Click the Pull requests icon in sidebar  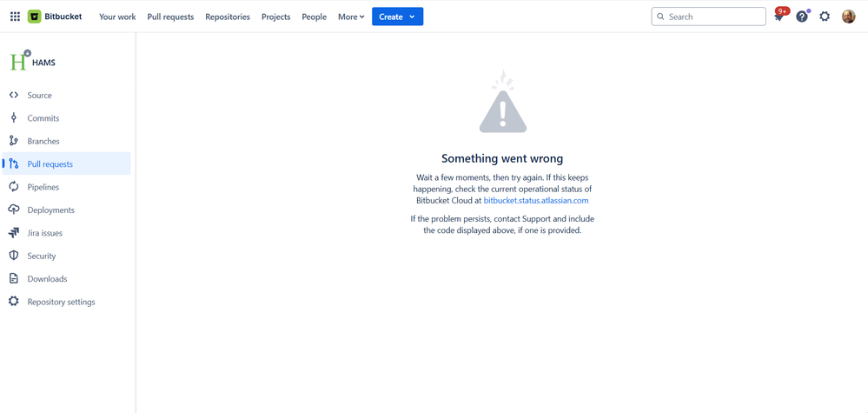(x=14, y=163)
